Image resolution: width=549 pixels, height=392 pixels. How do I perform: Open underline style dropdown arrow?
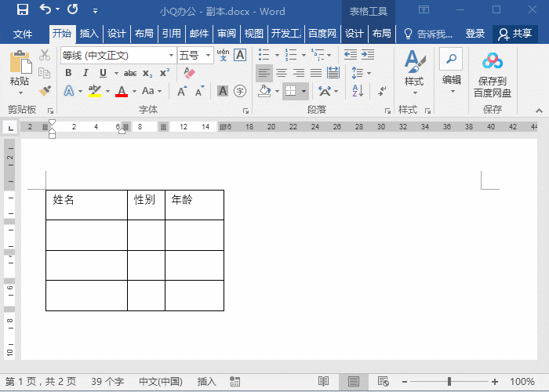[116, 73]
